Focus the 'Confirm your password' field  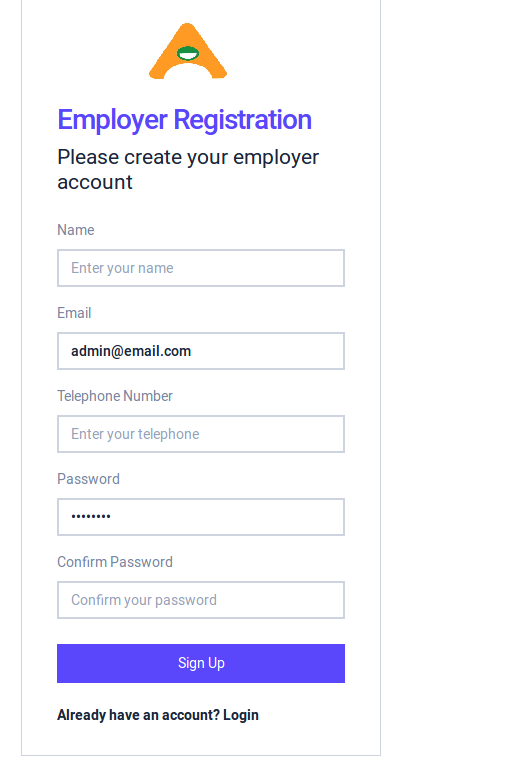pyautogui.click(x=201, y=600)
